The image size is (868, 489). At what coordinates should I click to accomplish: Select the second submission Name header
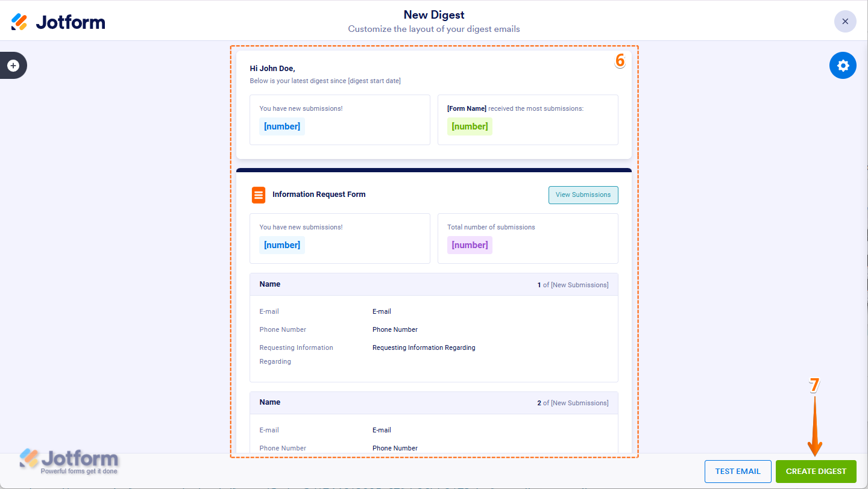(x=270, y=402)
